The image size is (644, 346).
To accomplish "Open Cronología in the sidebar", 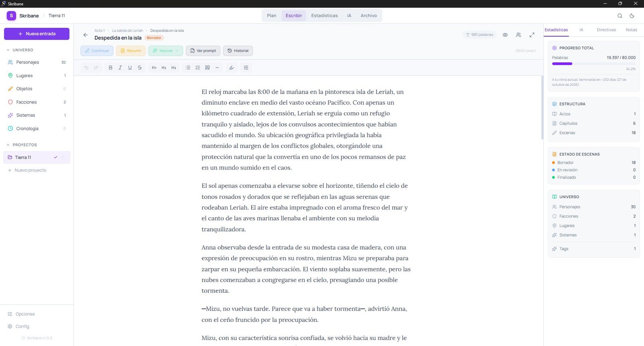I will (37, 129).
